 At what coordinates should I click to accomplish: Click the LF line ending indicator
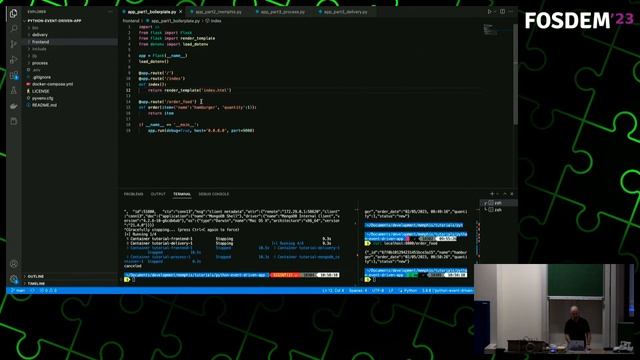(391, 291)
